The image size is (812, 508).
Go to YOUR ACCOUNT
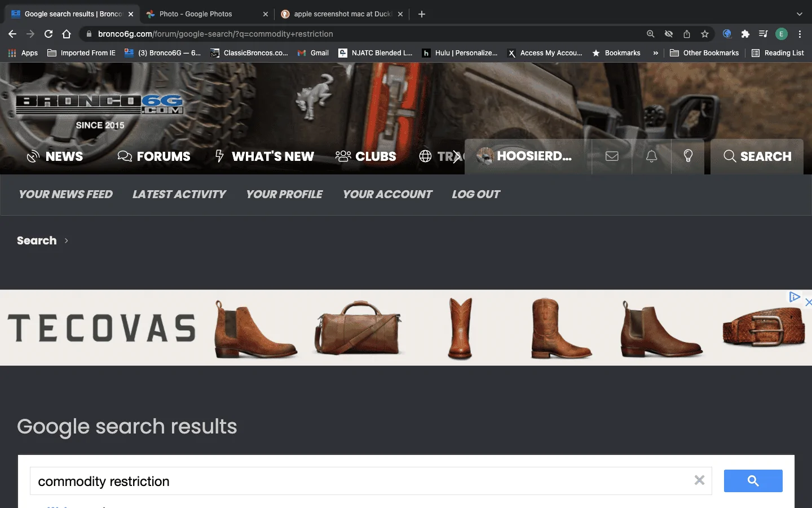387,194
